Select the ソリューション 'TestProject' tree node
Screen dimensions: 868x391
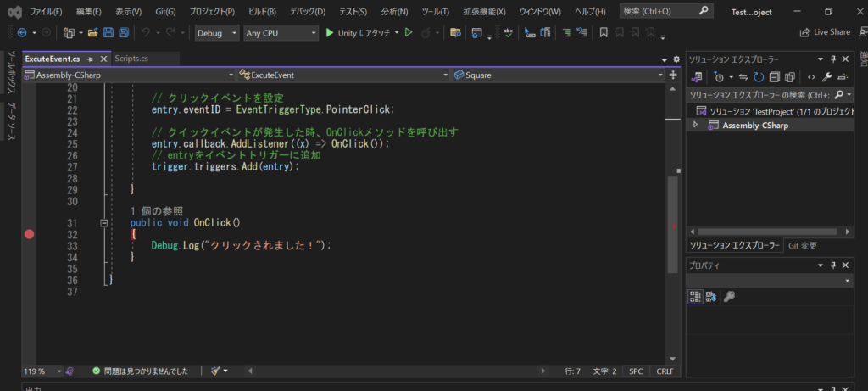click(x=775, y=111)
